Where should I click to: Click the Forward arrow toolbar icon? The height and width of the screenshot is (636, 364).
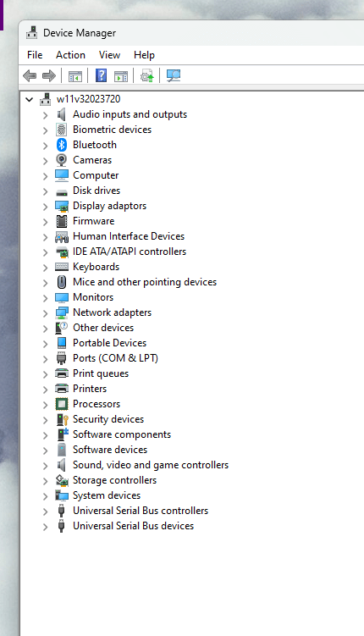pyautogui.click(x=48, y=75)
